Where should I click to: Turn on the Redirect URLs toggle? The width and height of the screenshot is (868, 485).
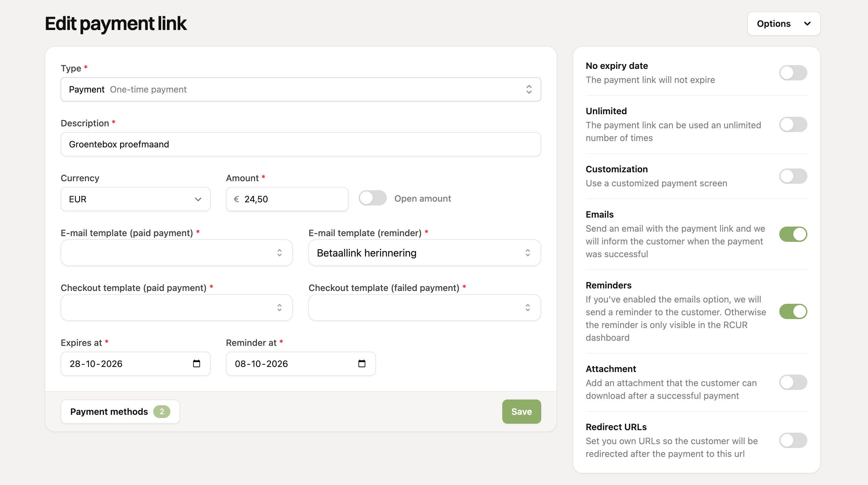pos(793,441)
